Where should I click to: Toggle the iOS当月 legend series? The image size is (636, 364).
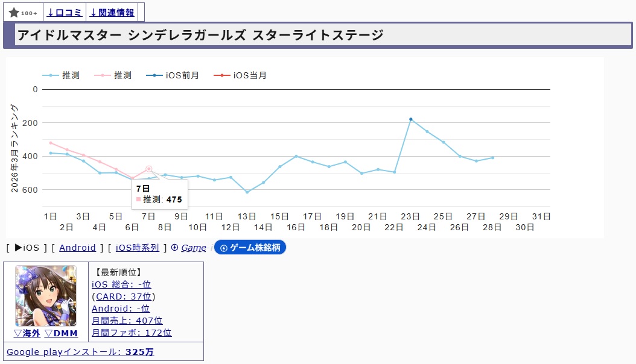pyautogui.click(x=241, y=75)
